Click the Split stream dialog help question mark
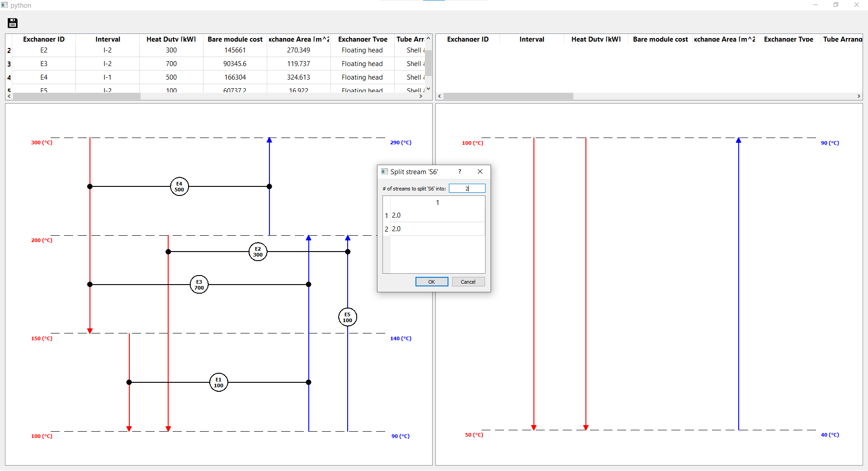The height and width of the screenshot is (471, 868). 460,171
